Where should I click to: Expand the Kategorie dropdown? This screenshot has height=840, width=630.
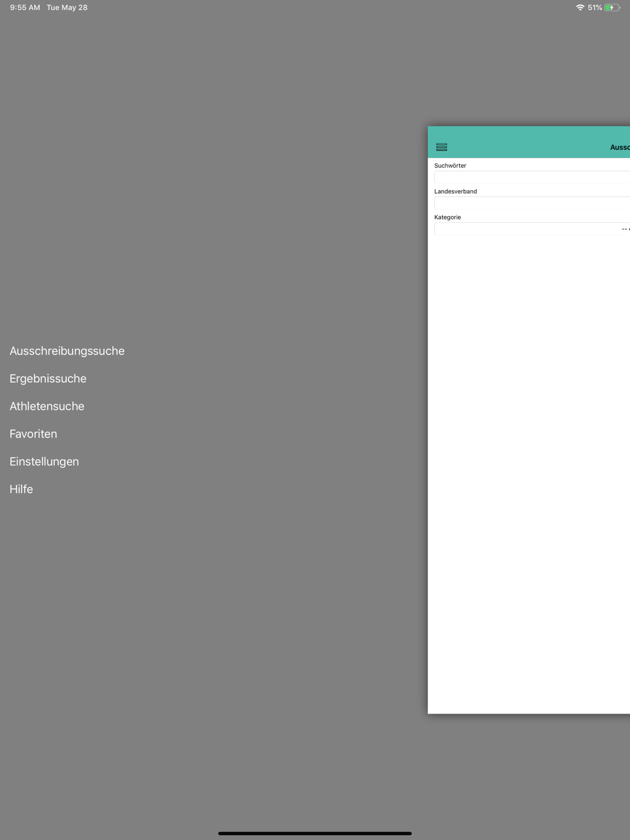[532, 229]
